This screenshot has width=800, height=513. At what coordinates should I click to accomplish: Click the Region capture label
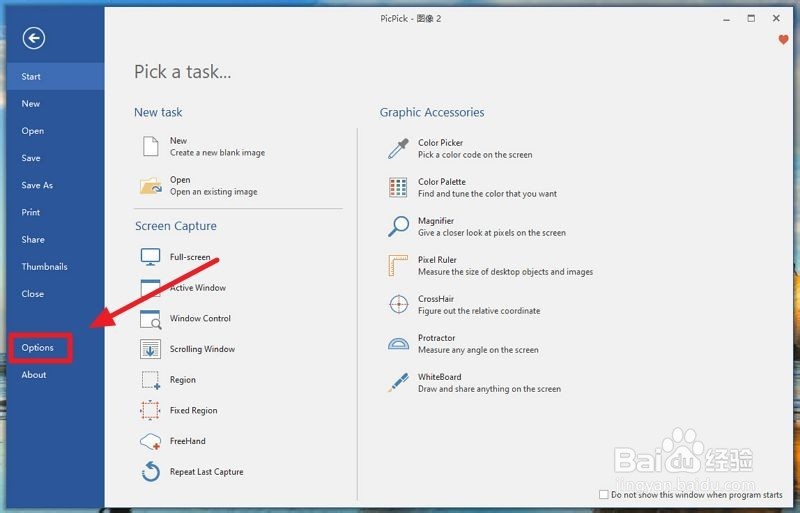tap(183, 380)
